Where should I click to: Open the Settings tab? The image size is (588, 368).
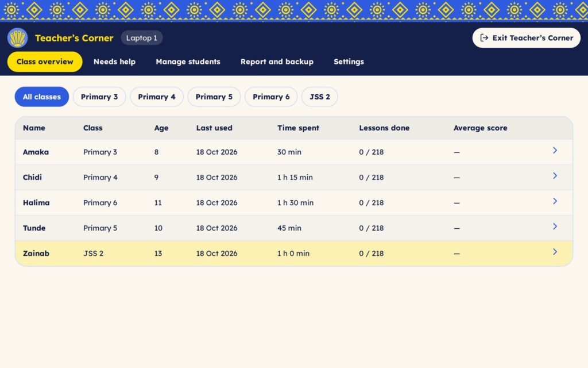click(x=349, y=62)
